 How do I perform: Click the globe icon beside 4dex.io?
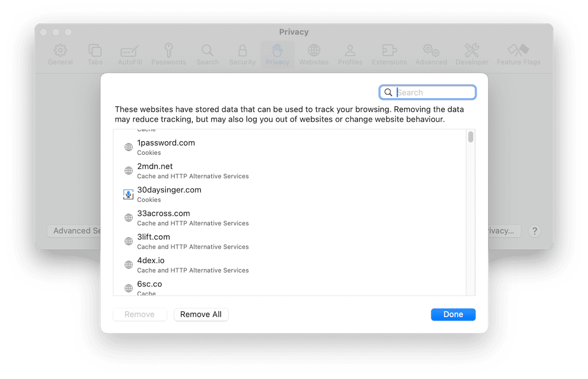click(129, 265)
